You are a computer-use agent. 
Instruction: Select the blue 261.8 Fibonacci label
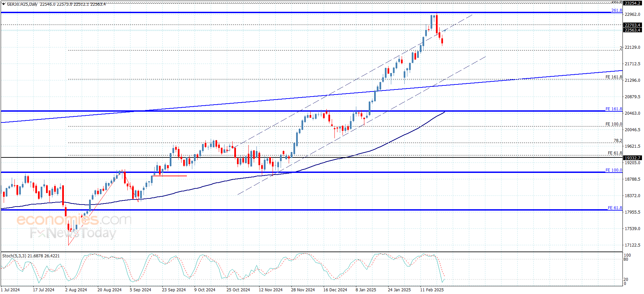(616, 10)
